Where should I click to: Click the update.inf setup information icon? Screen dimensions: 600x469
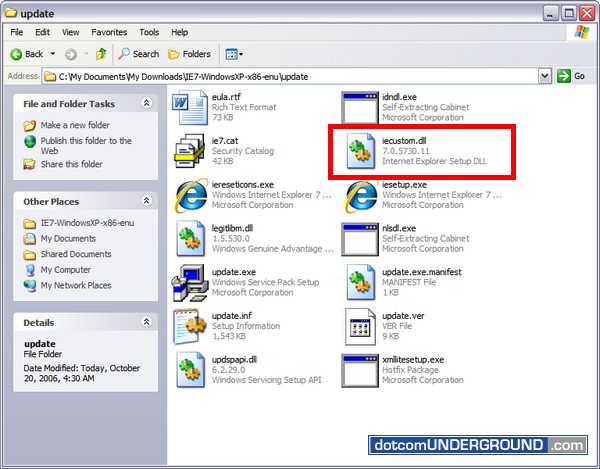(x=190, y=326)
